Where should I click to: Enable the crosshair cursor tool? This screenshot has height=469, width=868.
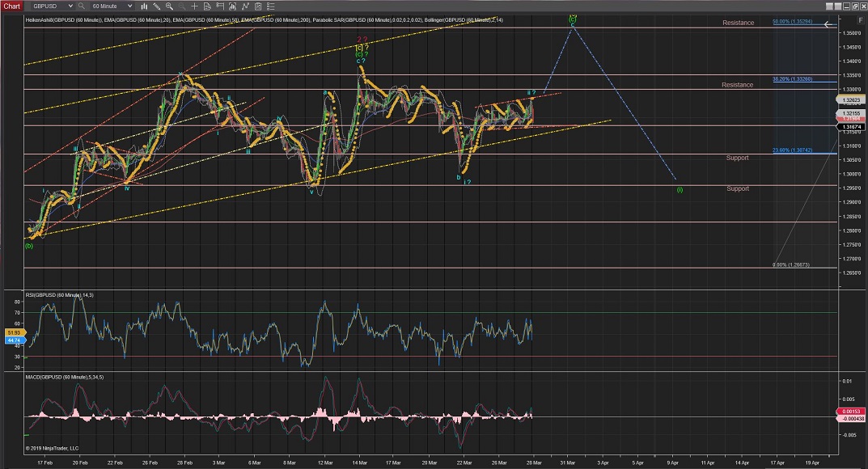(x=194, y=6)
